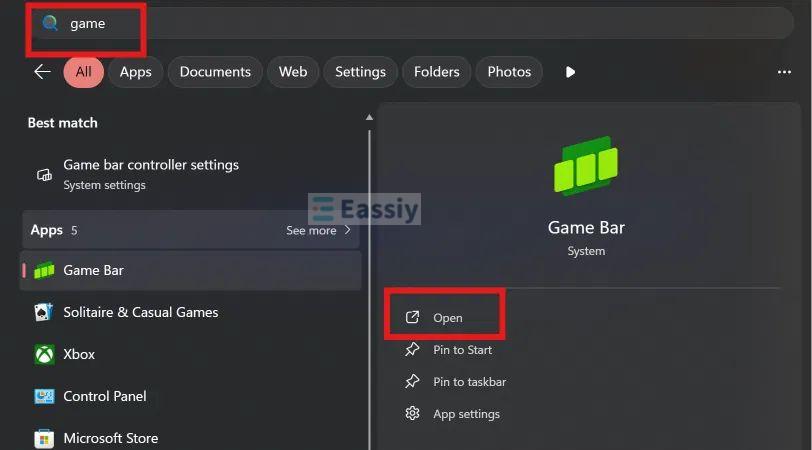Switch to the Photos filter tab
Viewport: 812px width, 450px height.
click(x=509, y=72)
